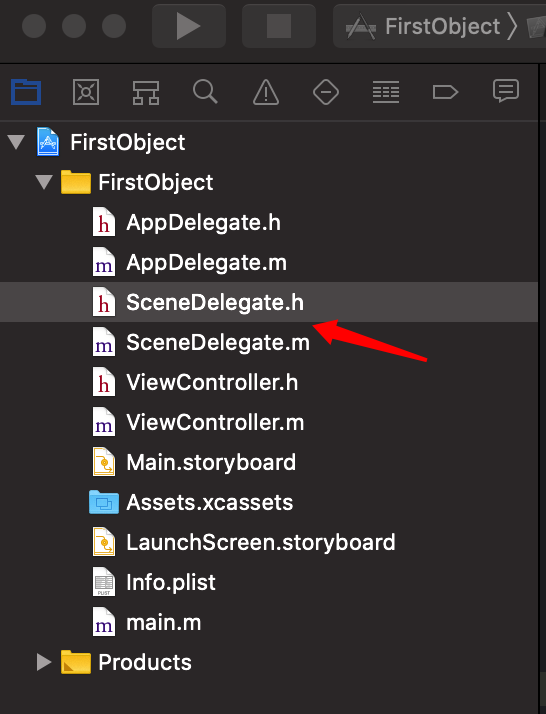Switch to the Debug navigator
Screen dimensions: 546x714
tap(386, 92)
